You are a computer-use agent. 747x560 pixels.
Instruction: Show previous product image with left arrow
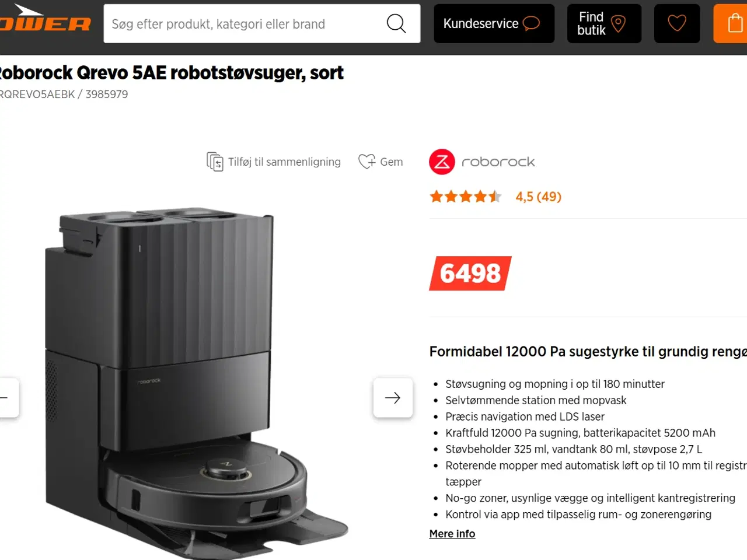7,398
